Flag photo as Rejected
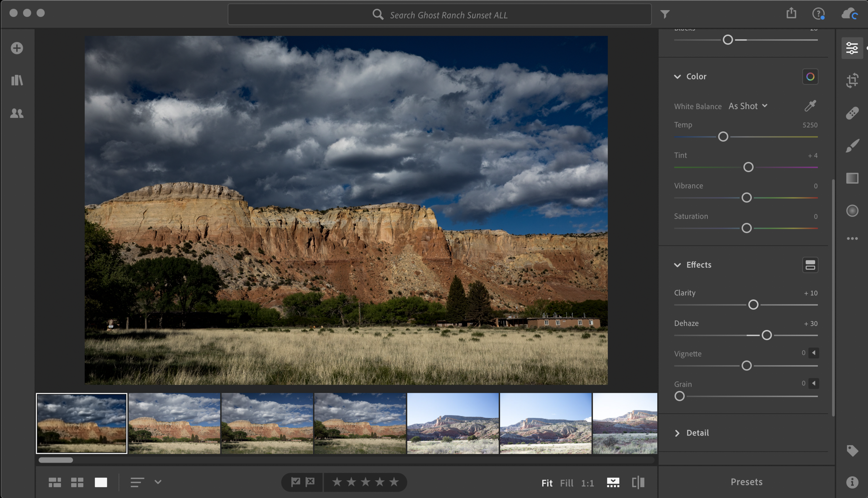Screen dimensions: 868x498 (x=310, y=482)
